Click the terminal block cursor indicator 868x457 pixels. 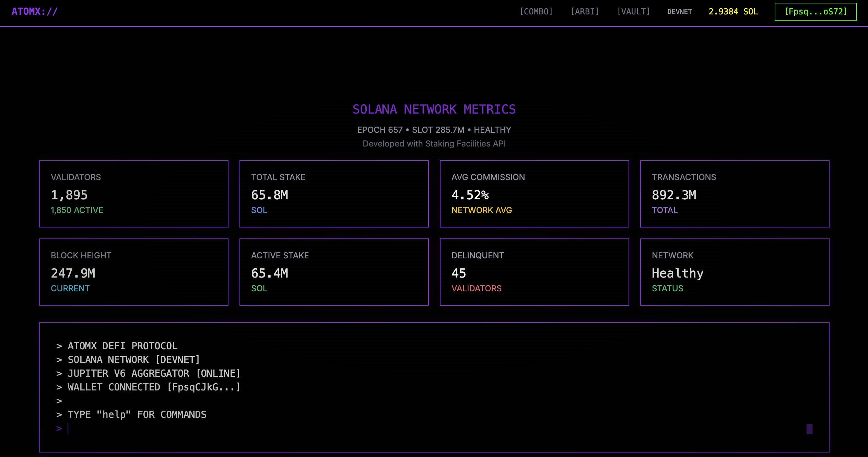point(809,429)
